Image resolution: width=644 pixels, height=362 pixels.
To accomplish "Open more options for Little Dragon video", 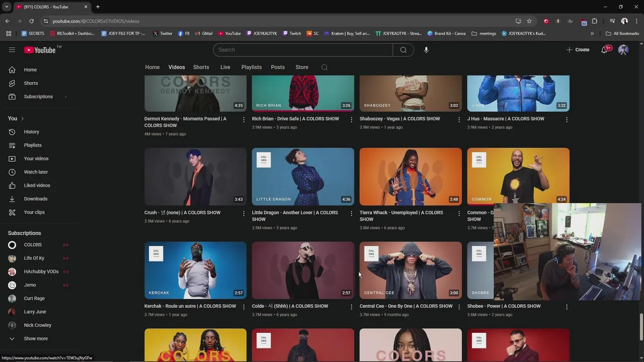I will pos(351,213).
